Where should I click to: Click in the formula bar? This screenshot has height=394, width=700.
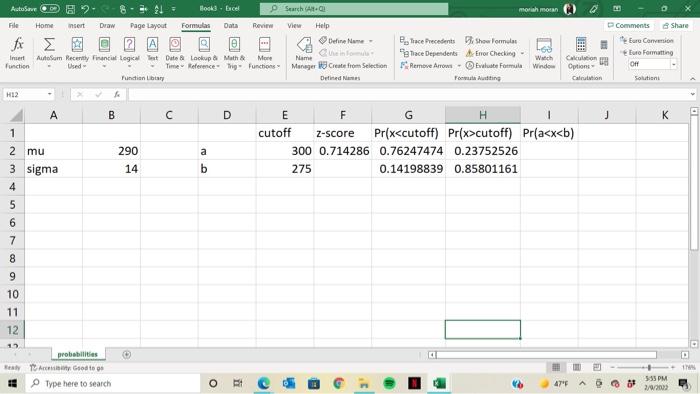(x=408, y=94)
